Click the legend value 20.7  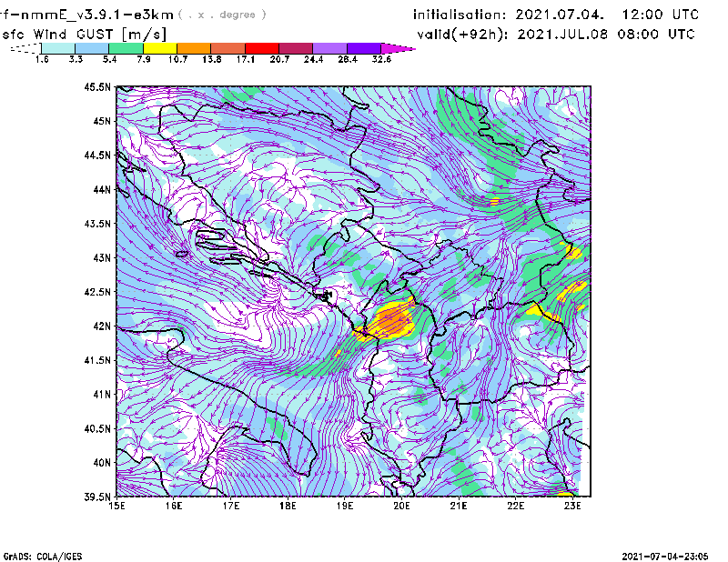tap(279, 59)
